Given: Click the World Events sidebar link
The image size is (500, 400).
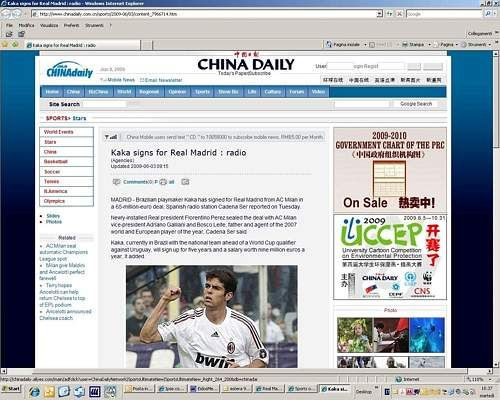Looking at the screenshot, I should click(x=59, y=132).
